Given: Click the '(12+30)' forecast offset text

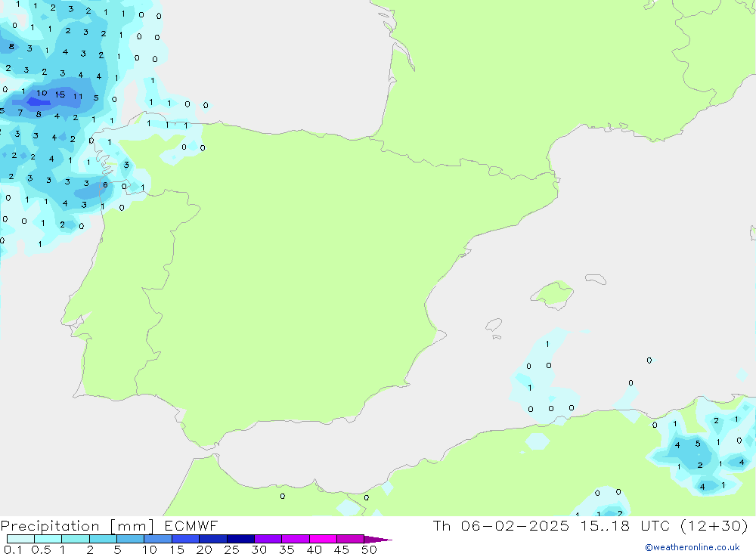Looking at the screenshot, I should 714,525.
